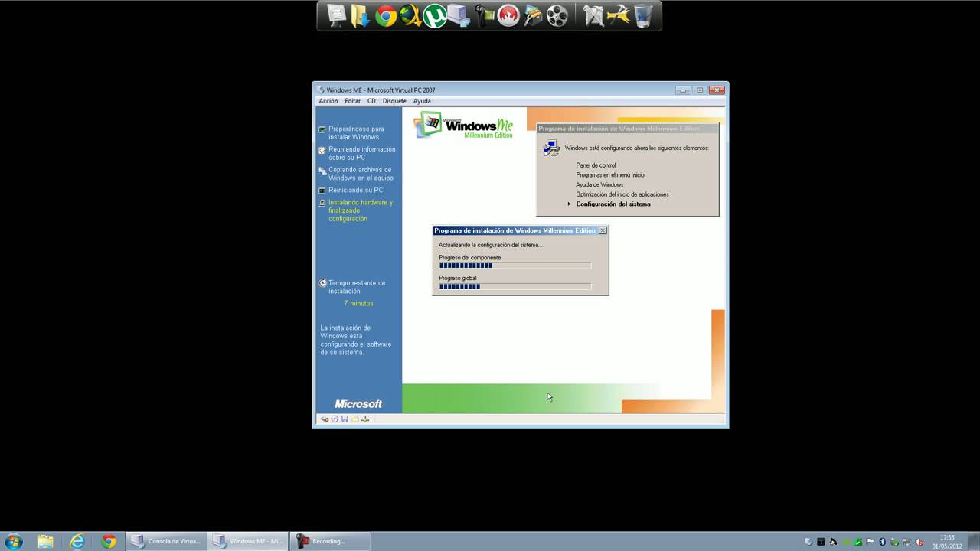Image resolution: width=980 pixels, height=551 pixels.
Task: Click 'Optimización del inicio de aplicaciones' item
Action: tap(622, 194)
